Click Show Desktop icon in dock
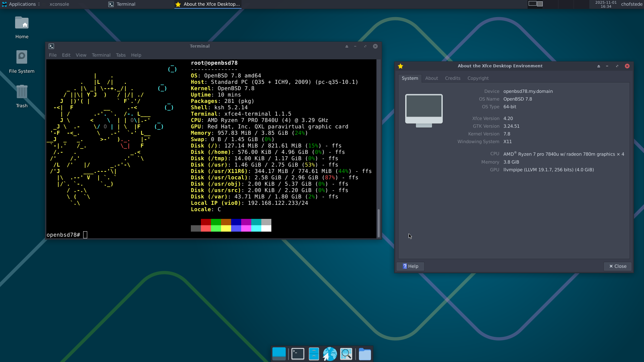The width and height of the screenshot is (644, 362). (x=279, y=354)
